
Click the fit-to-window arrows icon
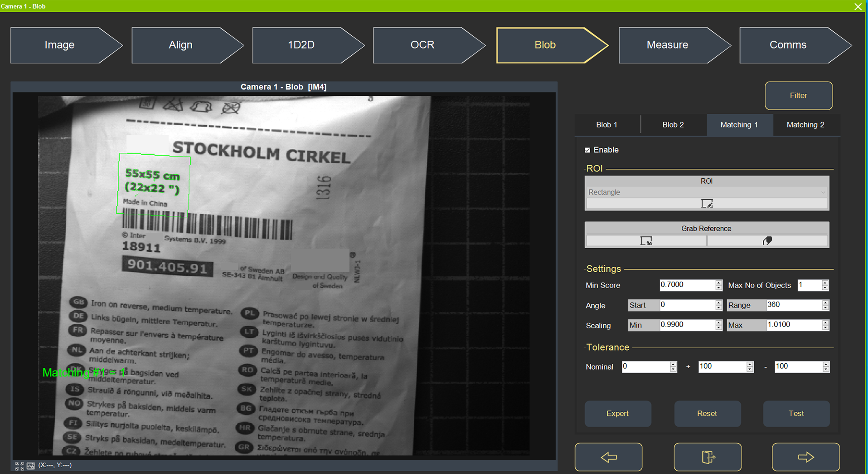coord(19,466)
